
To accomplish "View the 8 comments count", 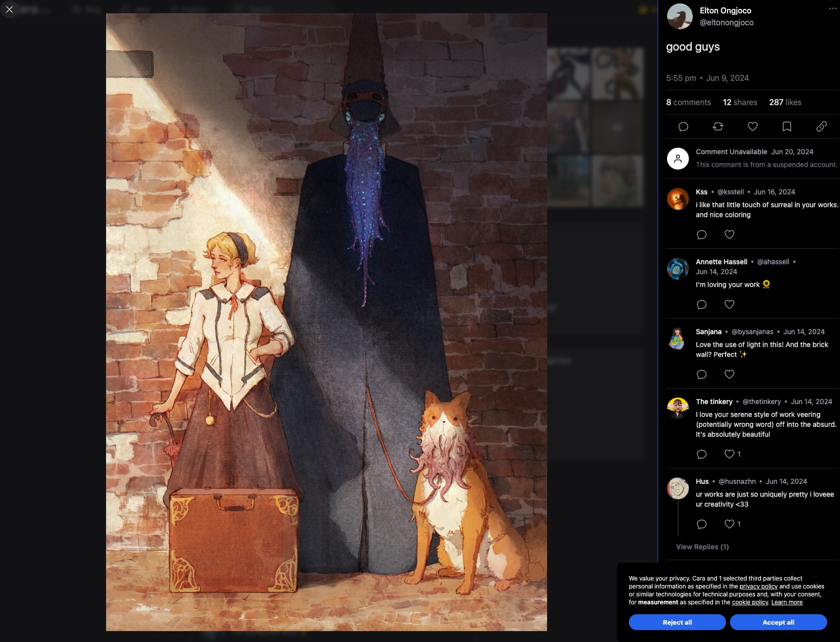I will point(688,102).
